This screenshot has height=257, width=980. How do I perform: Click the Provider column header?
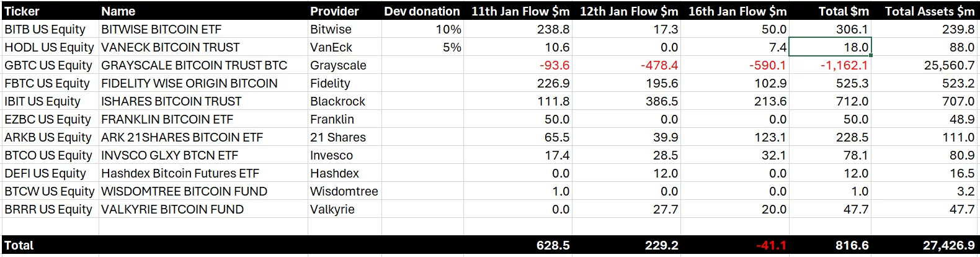pos(334,11)
